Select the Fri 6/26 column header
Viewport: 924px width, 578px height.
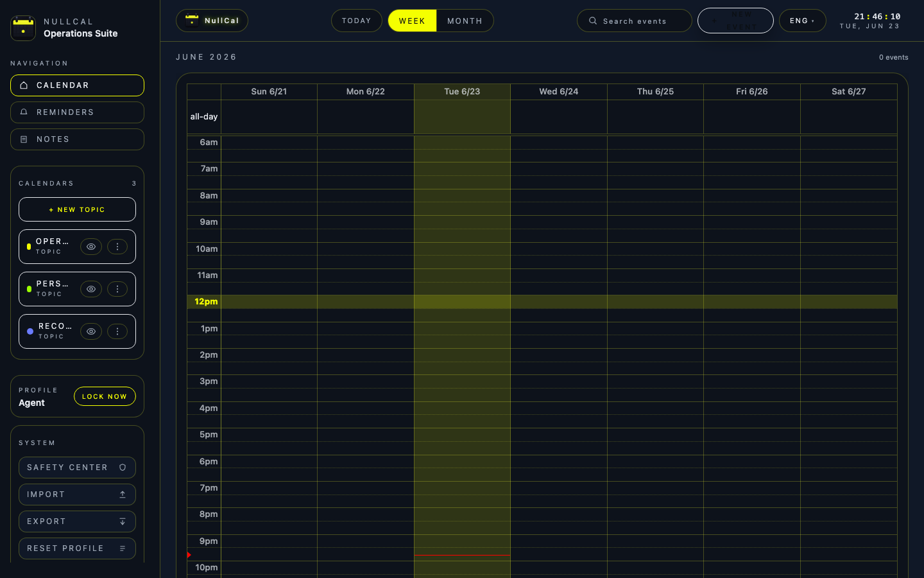(x=752, y=92)
